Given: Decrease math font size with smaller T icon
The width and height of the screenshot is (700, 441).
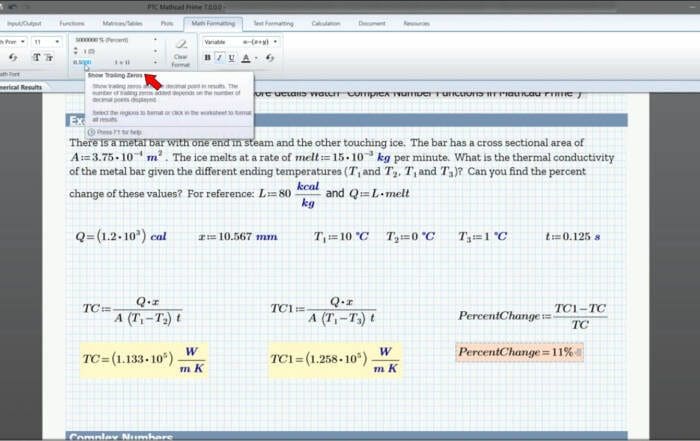Looking at the screenshot, I should pyautogui.click(x=49, y=57).
